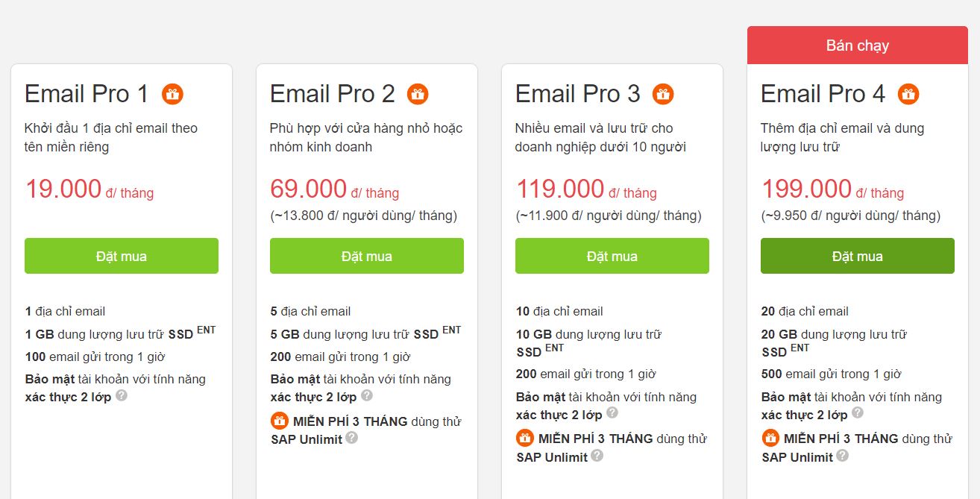The image size is (980, 499).
Task: Click help icon for Email Pro 4 two-factor authentication
Action: tap(858, 413)
